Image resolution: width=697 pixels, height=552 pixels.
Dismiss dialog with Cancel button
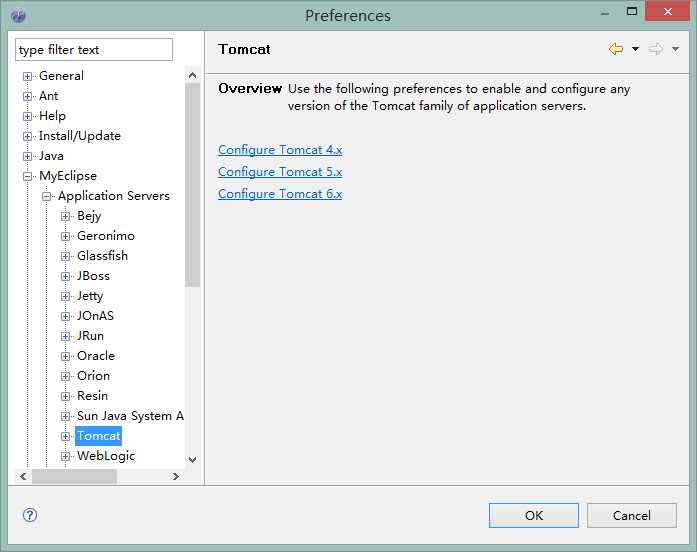point(632,516)
